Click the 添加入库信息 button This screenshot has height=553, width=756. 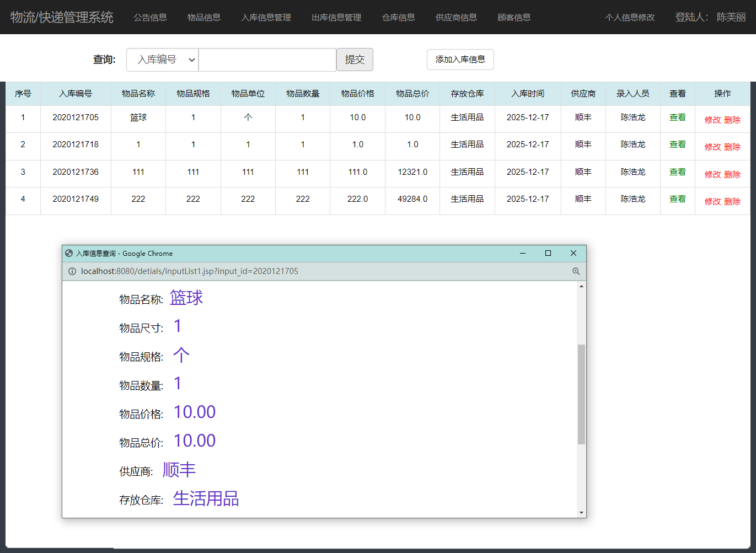[460, 60]
